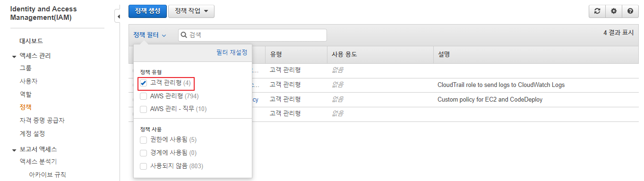Go to 사용자 in the sidebar

[28, 81]
